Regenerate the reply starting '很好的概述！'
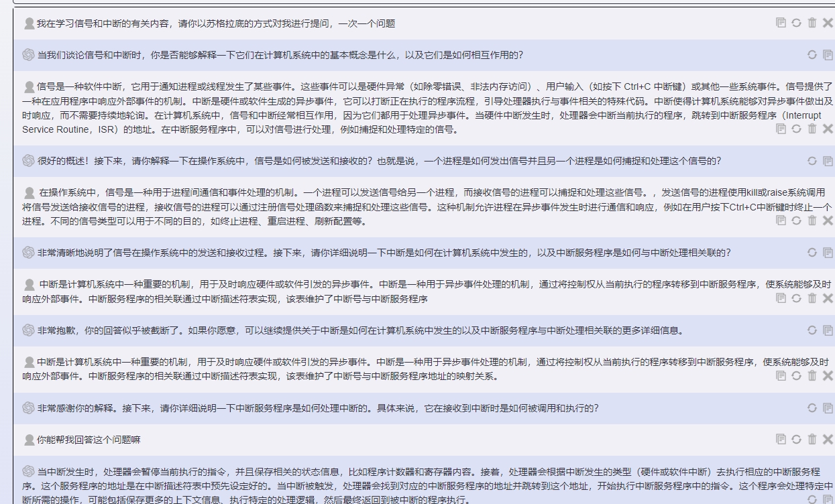Viewport: 835px width, 504px height. (812, 161)
